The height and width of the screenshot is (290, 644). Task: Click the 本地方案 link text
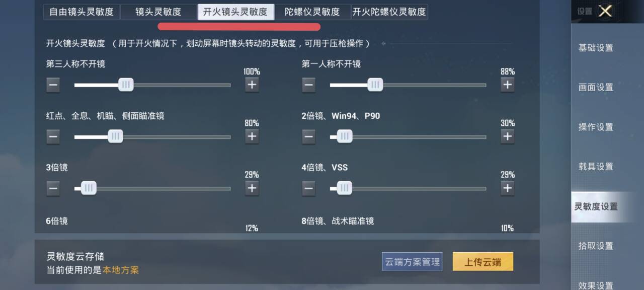coord(121,270)
